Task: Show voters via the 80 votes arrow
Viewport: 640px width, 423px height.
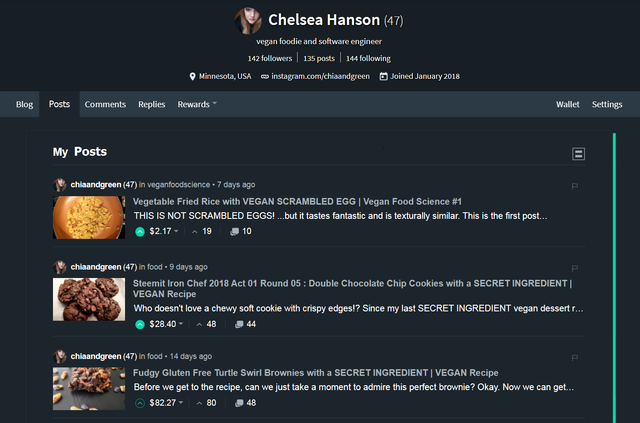Action: pos(199,403)
